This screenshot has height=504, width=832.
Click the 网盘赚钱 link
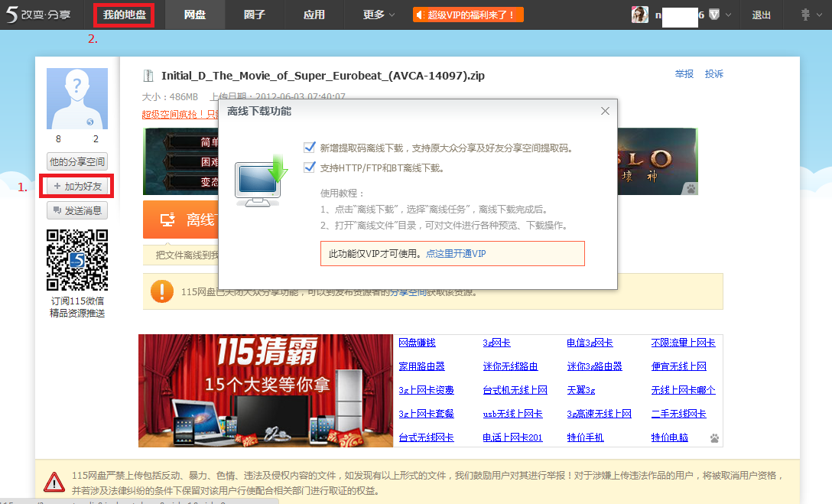pos(417,343)
